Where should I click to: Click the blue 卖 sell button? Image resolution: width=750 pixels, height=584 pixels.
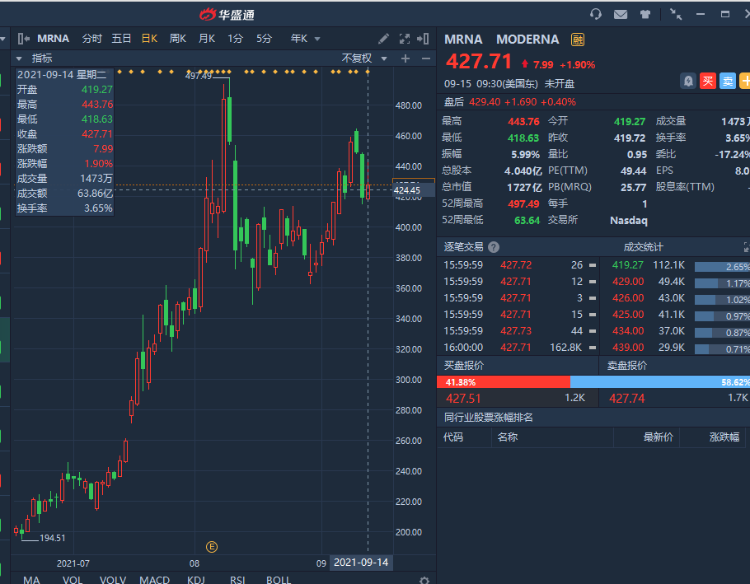[x=727, y=81]
